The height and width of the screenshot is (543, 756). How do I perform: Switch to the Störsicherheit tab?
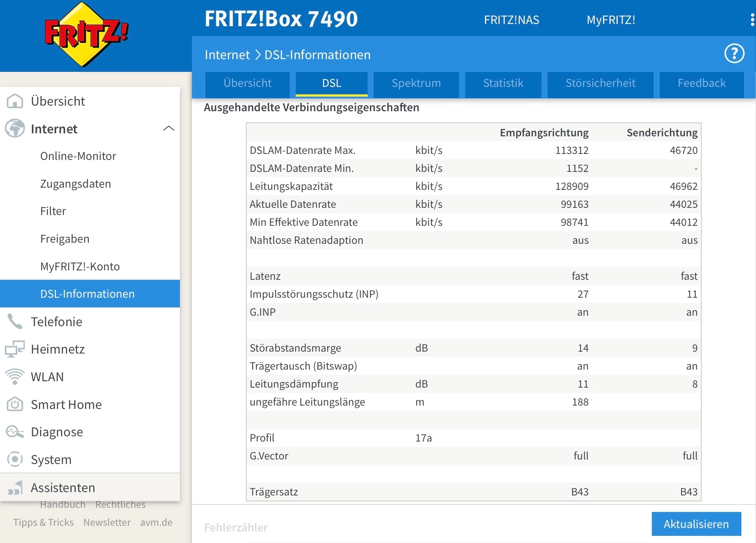(x=600, y=83)
